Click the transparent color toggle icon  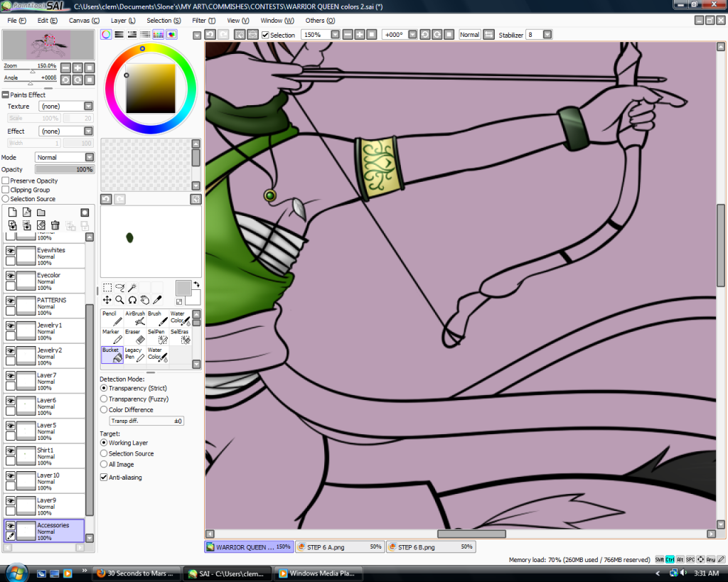[x=179, y=302]
